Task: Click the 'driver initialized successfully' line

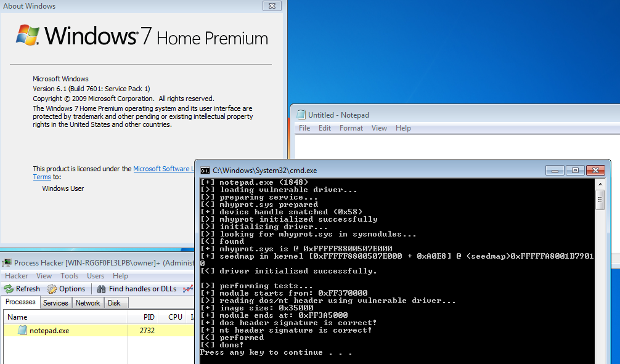Action: pos(288,271)
